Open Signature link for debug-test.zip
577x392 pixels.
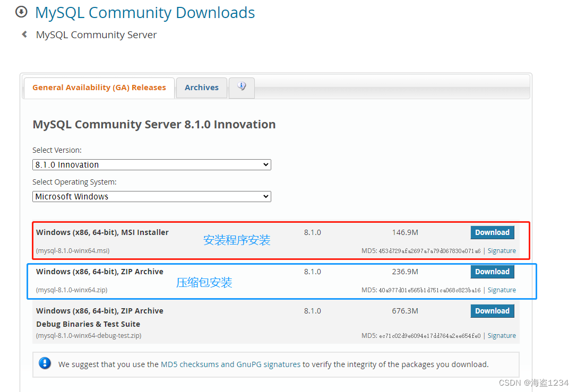click(502, 336)
